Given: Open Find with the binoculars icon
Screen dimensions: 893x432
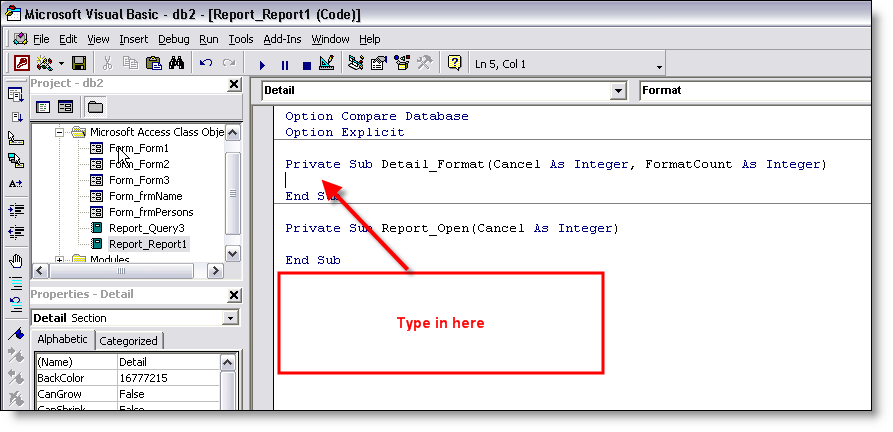Looking at the screenshot, I should pyautogui.click(x=177, y=63).
